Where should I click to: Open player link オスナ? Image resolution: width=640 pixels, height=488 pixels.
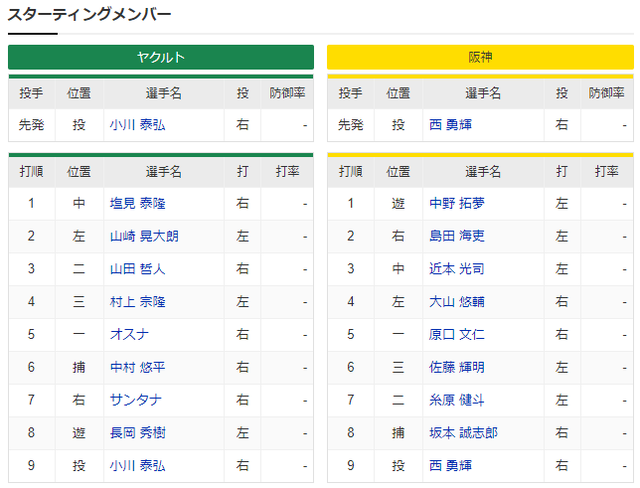(x=129, y=335)
